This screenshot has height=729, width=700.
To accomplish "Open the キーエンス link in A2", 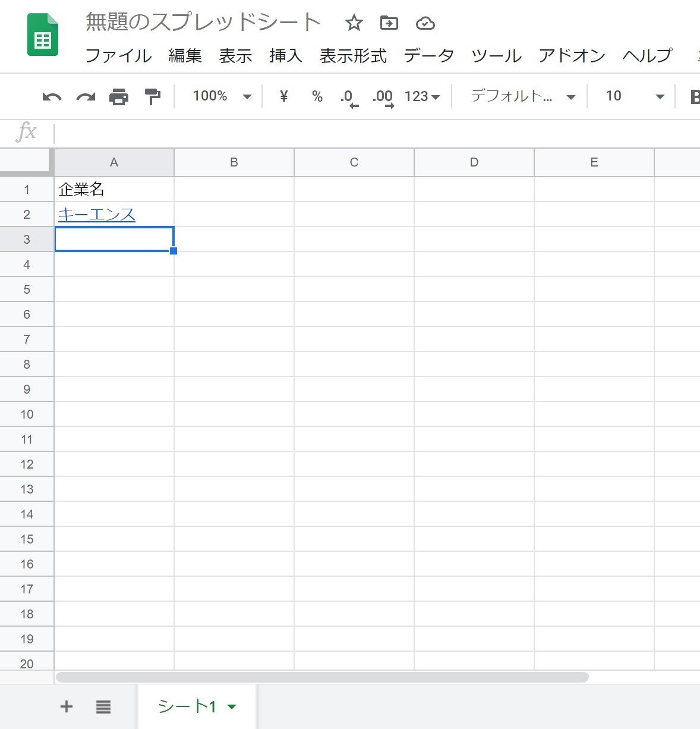I will tap(97, 214).
